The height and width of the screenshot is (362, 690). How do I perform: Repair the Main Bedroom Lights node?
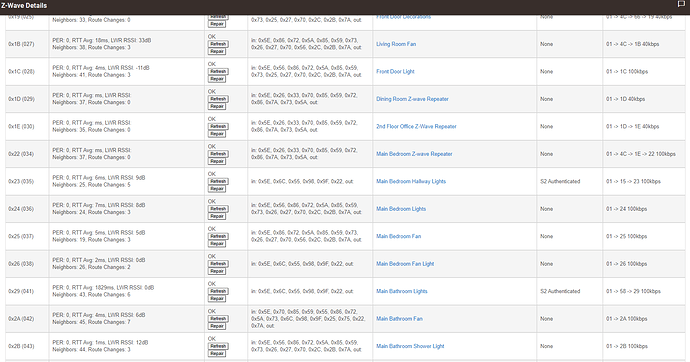tap(217, 216)
